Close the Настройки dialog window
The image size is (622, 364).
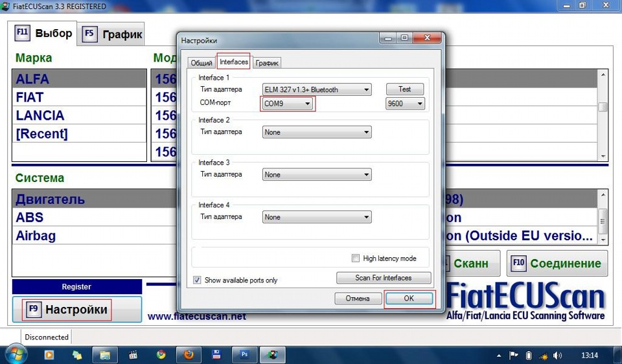tap(427, 38)
